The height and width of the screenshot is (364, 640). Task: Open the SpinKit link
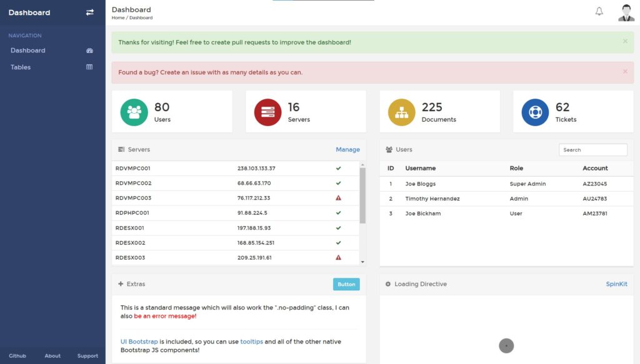tap(617, 283)
